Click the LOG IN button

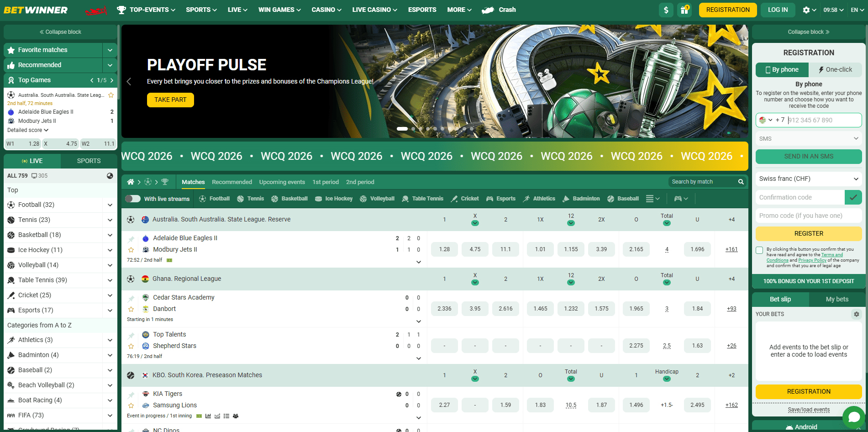click(x=778, y=10)
